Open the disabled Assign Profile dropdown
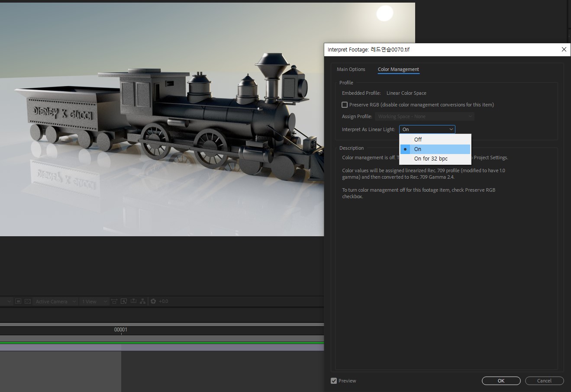 pyautogui.click(x=425, y=116)
